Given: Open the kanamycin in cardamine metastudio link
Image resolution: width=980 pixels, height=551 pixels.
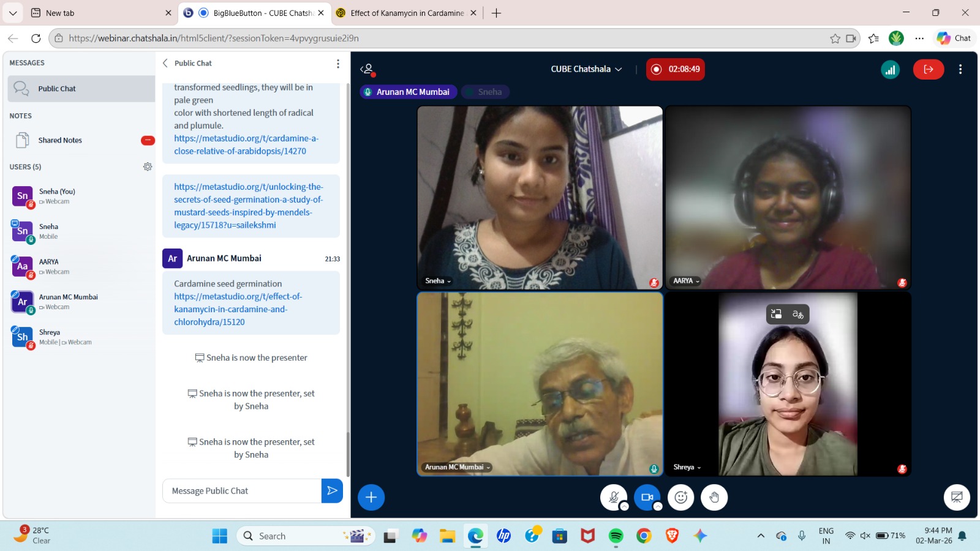Looking at the screenshot, I should tap(238, 309).
